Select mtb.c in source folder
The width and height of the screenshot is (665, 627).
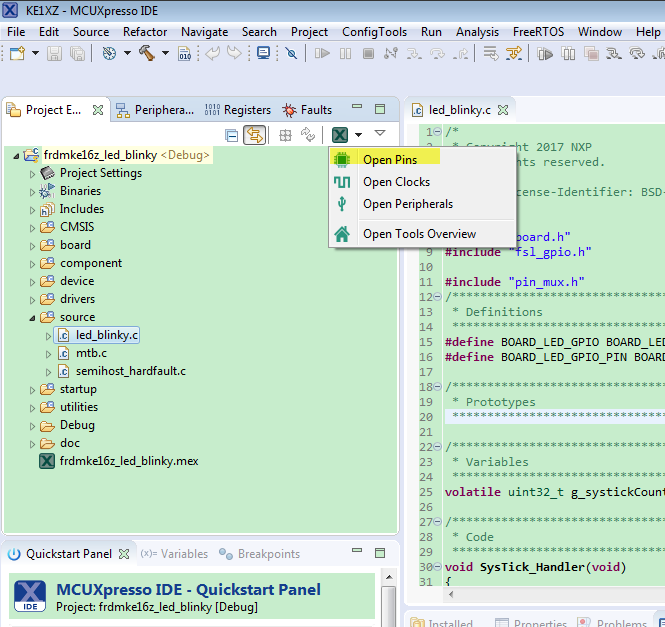[91, 353]
